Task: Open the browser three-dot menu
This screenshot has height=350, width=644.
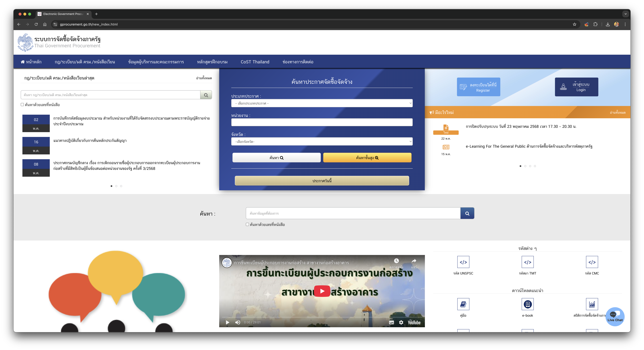Action: click(x=625, y=24)
